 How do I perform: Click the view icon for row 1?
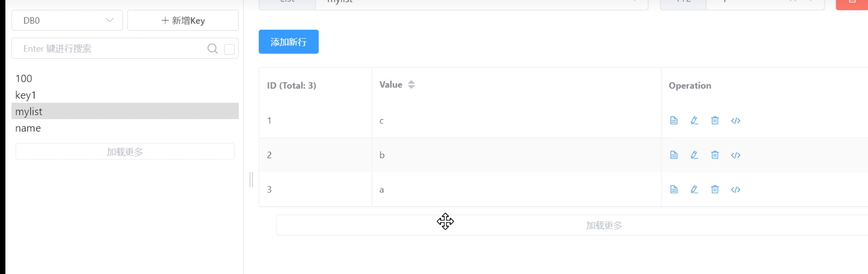tap(674, 120)
